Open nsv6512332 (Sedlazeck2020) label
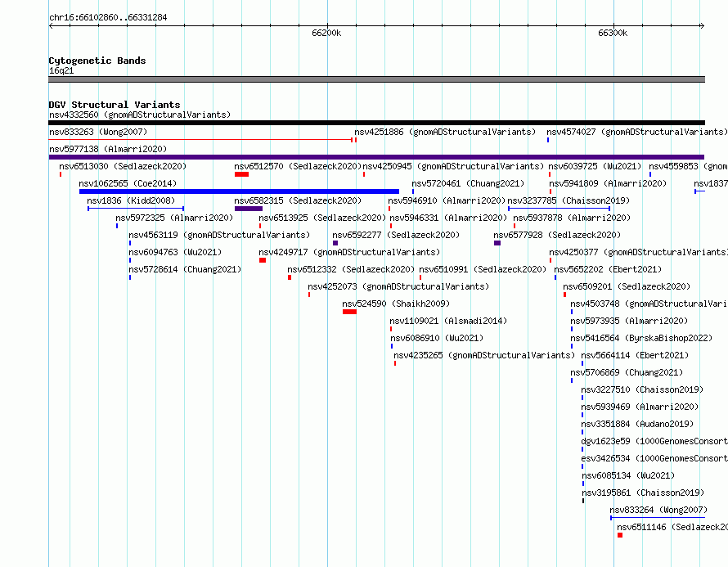 351,269
